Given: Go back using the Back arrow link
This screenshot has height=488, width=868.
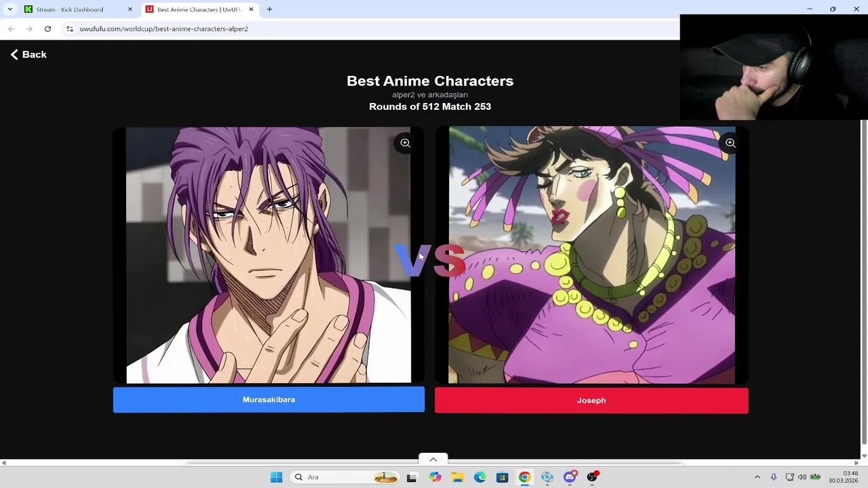Looking at the screenshot, I should tap(28, 54).
